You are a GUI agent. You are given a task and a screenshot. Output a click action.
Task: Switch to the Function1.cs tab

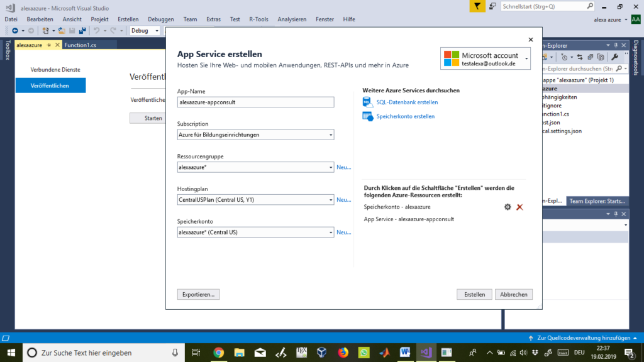pyautogui.click(x=80, y=45)
